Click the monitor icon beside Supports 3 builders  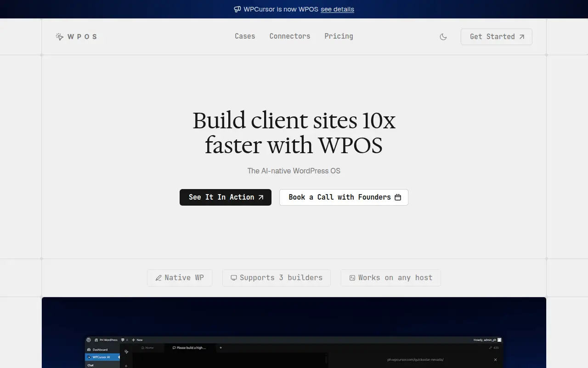234,278
